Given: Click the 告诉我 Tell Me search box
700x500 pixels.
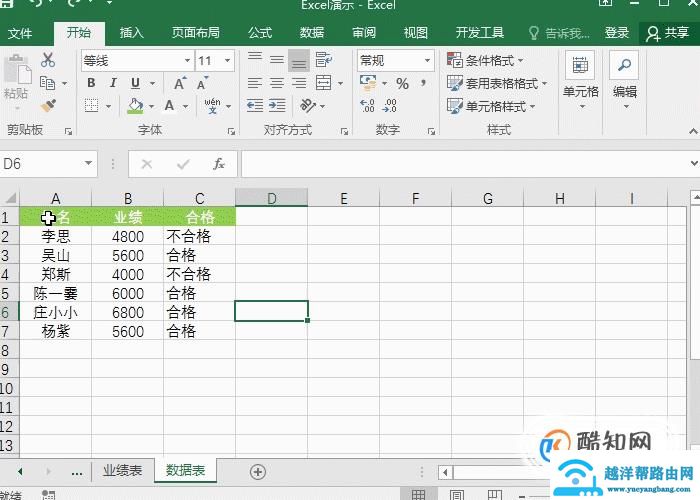Looking at the screenshot, I should pyautogui.click(x=559, y=33).
